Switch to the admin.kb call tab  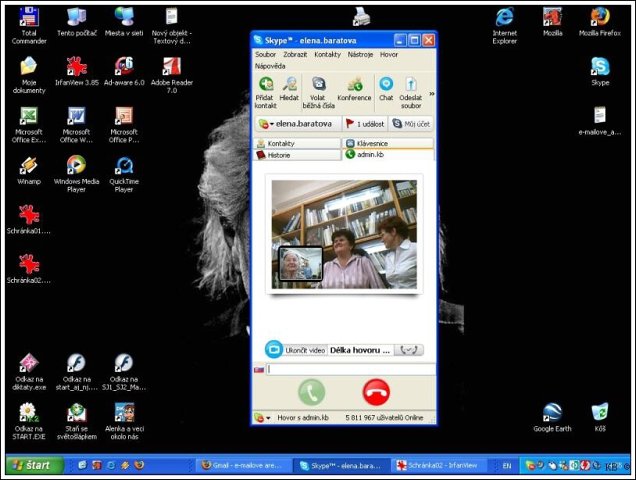point(388,155)
